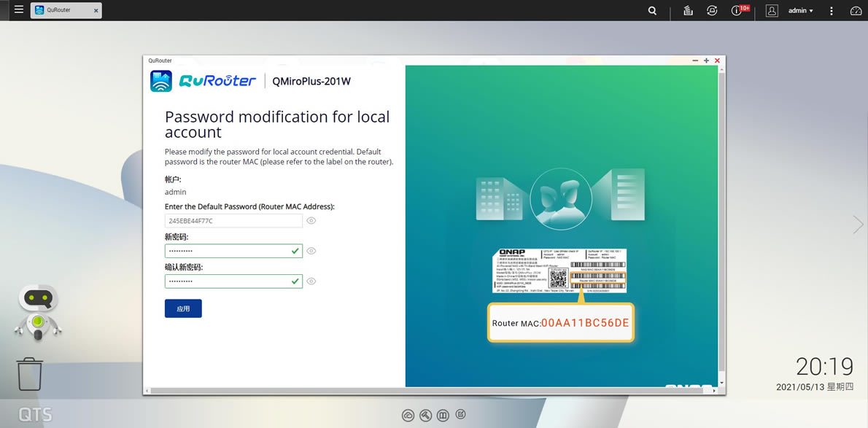Click the feedback icon in bottom bar
This screenshot has height=428, width=868.
460,414
